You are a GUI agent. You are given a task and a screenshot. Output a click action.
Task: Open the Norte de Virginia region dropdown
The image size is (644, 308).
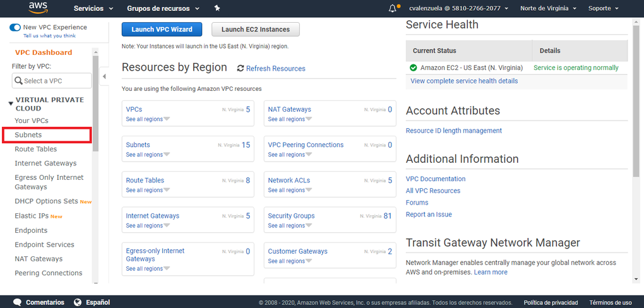click(548, 8)
